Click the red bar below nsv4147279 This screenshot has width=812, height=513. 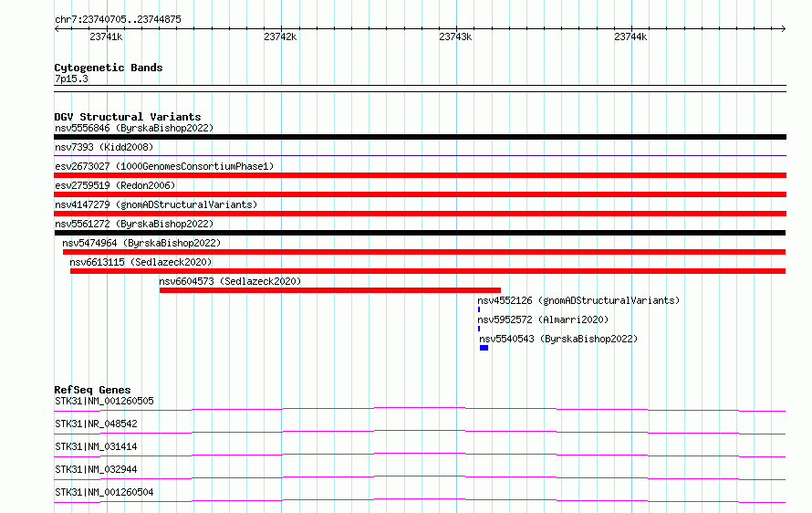point(420,214)
